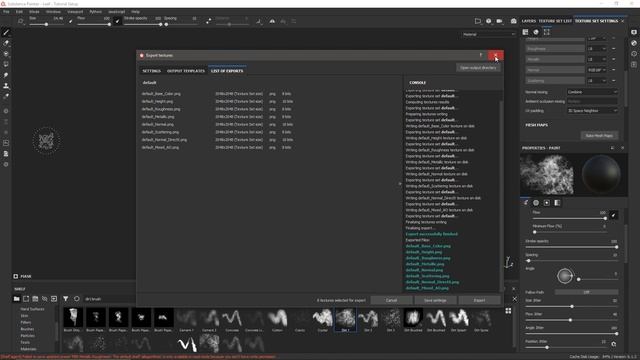This screenshot has width=640, height=360.
Task: Open the Shader settings icon on right dock
Action: click(634, 43)
